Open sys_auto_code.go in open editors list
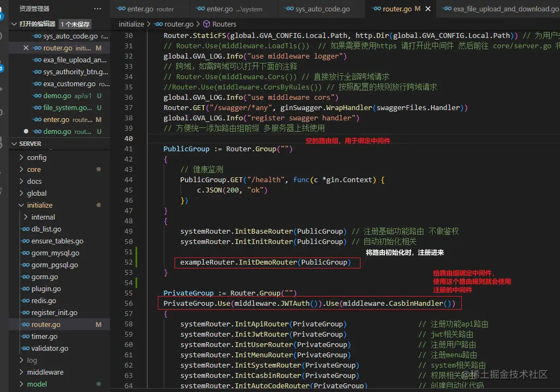The height and width of the screenshot is (392, 560). pos(59,36)
